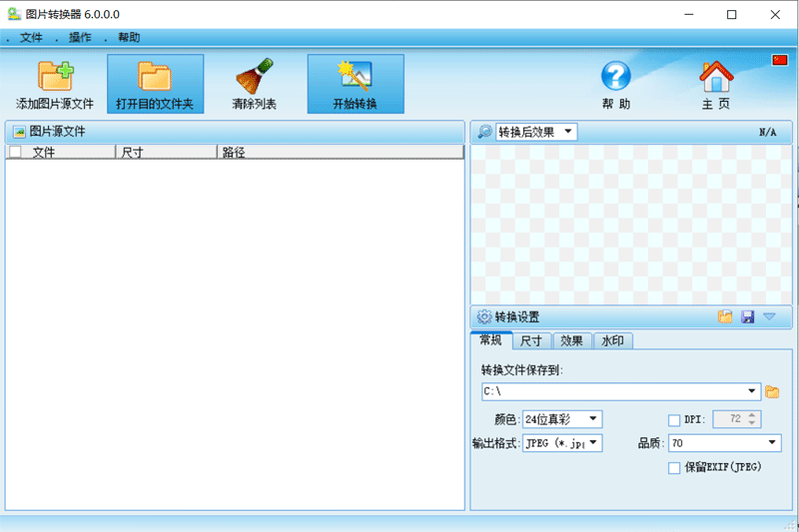Click the 尺寸 column header in file list
799x532 pixels.
(165, 153)
